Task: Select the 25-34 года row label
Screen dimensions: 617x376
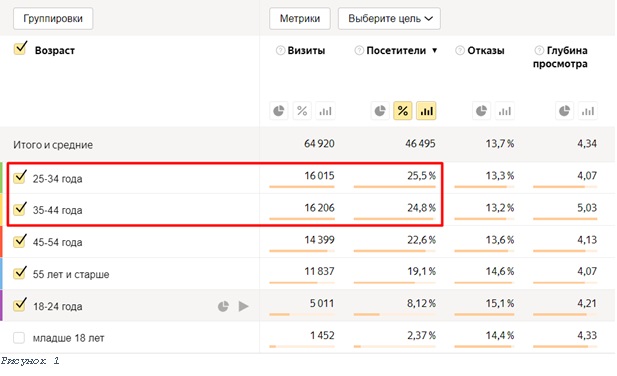Action: point(57,179)
